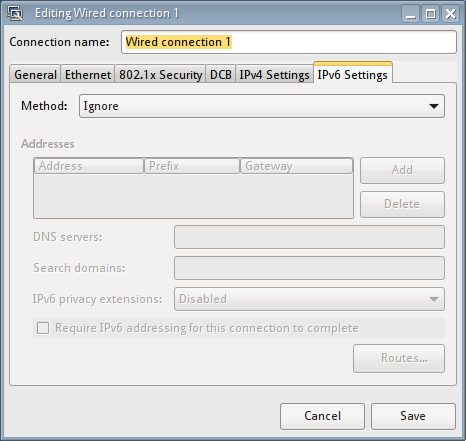Switch to IPv4 Settings tab

click(x=274, y=74)
